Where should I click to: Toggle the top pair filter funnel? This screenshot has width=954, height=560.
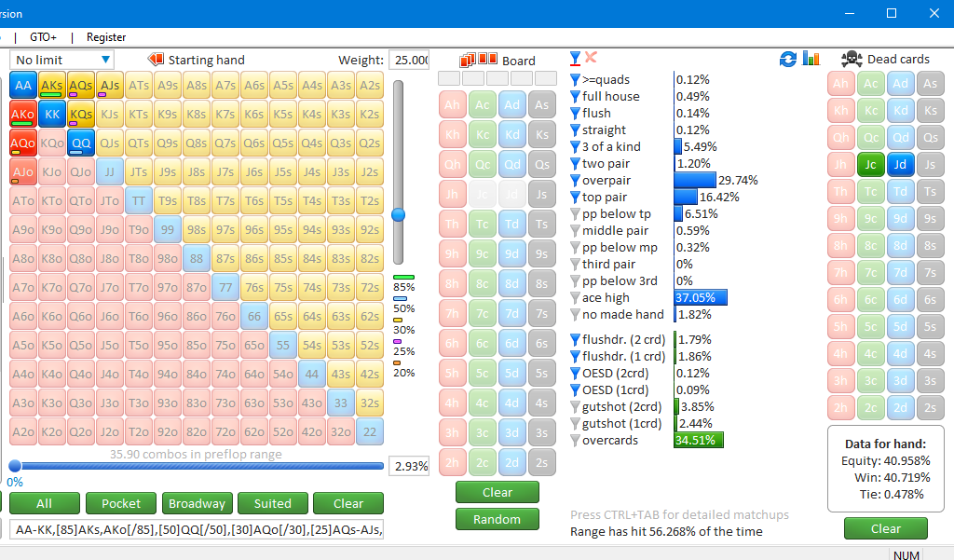tap(575, 198)
